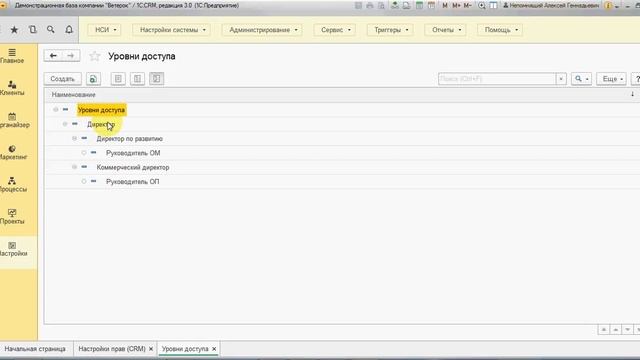Collapse the Директор tree node

[65, 124]
